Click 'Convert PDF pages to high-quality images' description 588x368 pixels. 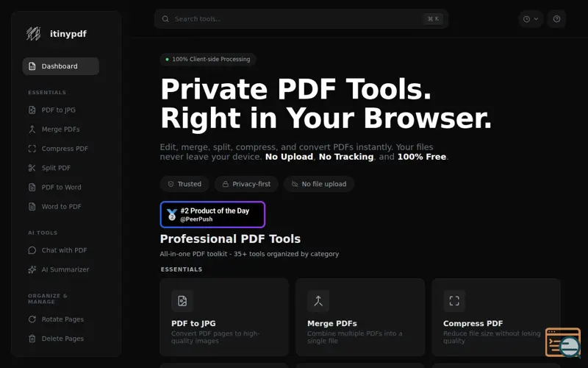pyautogui.click(x=215, y=337)
